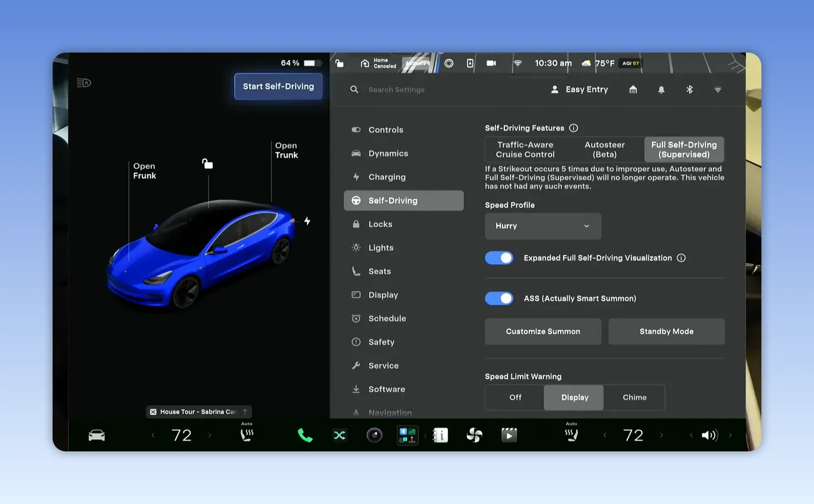The image size is (814, 504).
Task: Click the dashcam video icon in status bar
Action: (491, 63)
